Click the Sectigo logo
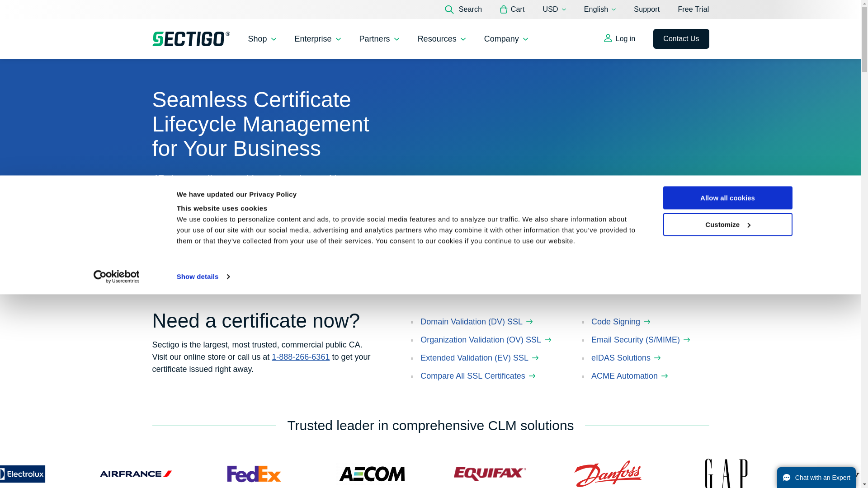The image size is (868, 488). 191,39
